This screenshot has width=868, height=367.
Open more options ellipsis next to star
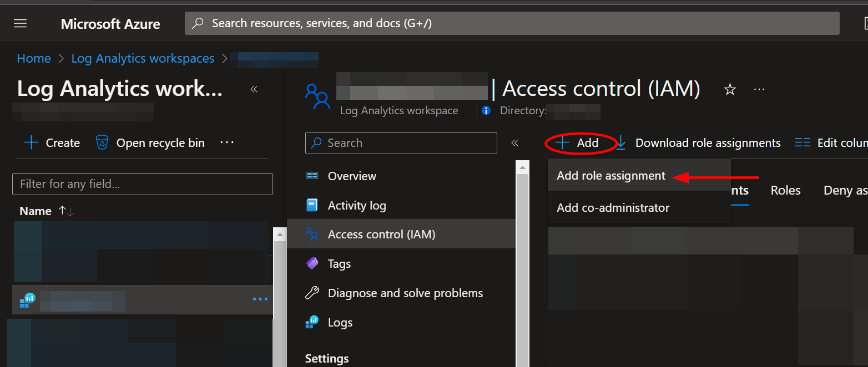pyautogui.click(x=759, y=89)
